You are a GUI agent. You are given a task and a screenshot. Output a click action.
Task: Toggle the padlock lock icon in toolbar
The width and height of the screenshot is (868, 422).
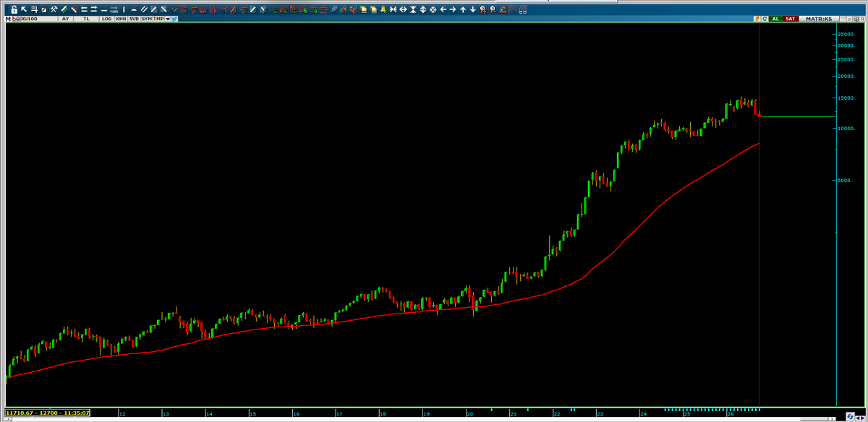click(14, 9)
